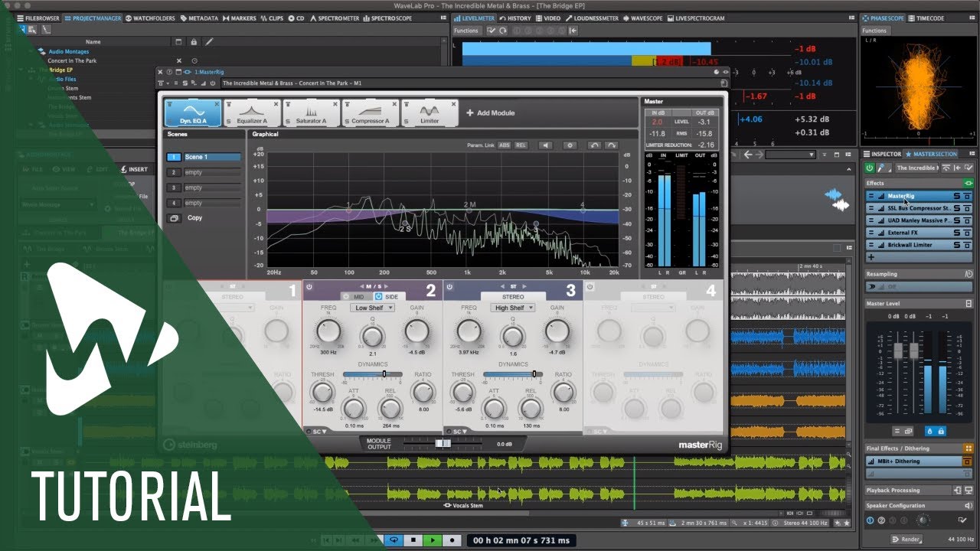The width and height of the screenshot is (980, 551).
Task: Switch to Watch Folders tab
Action: tap(151, 18)
